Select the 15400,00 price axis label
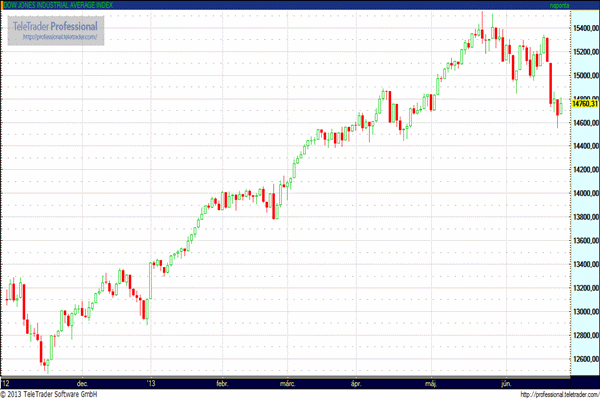The height and width of the screenshot is (400, 600). coord(584,29)
